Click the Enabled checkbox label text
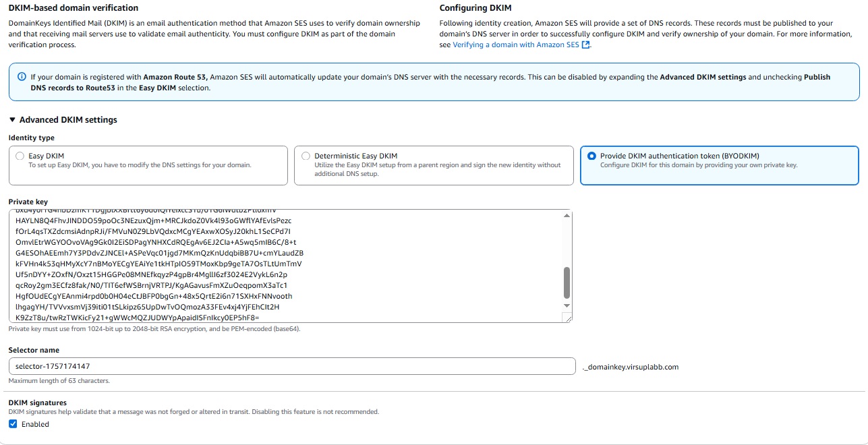868x445 pixels. tap(35, 424)
